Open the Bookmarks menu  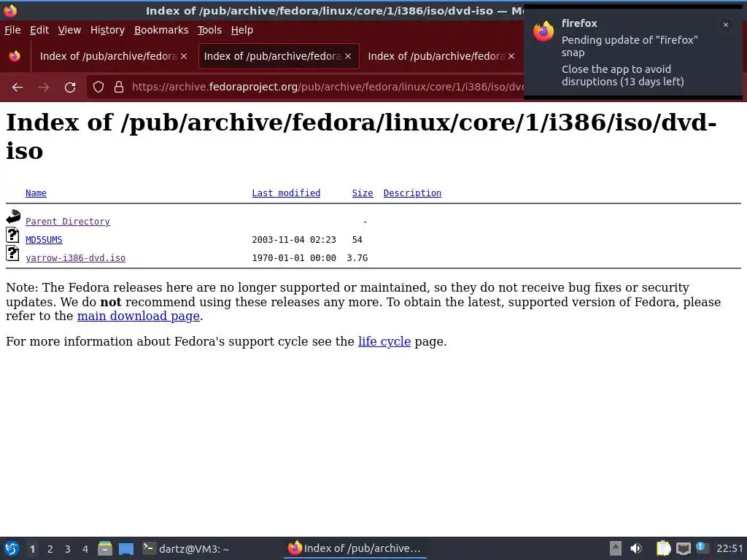(x=161, y=30)
